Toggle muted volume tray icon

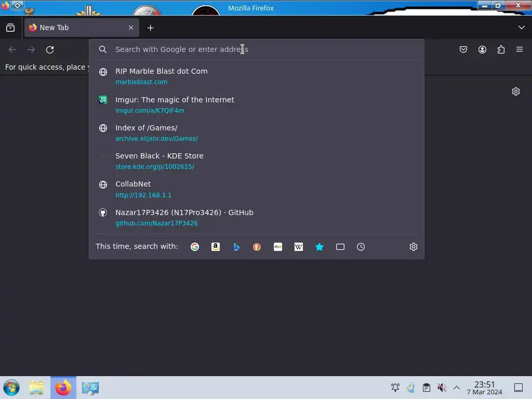pos(442,387)
